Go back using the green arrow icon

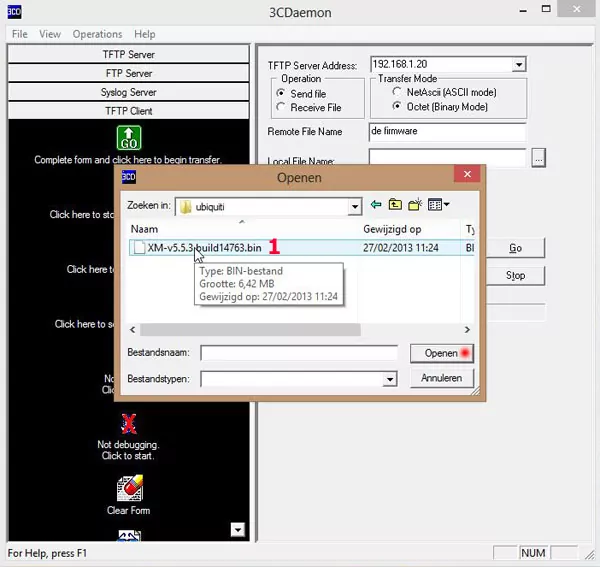pyautogui.click(x=376, y=205)
